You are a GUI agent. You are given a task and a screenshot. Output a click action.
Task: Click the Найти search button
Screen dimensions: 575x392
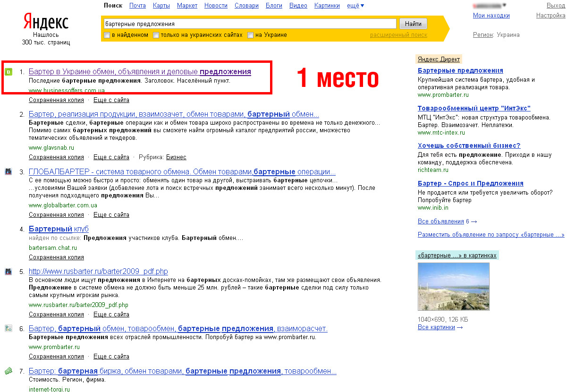click(413, 24)
